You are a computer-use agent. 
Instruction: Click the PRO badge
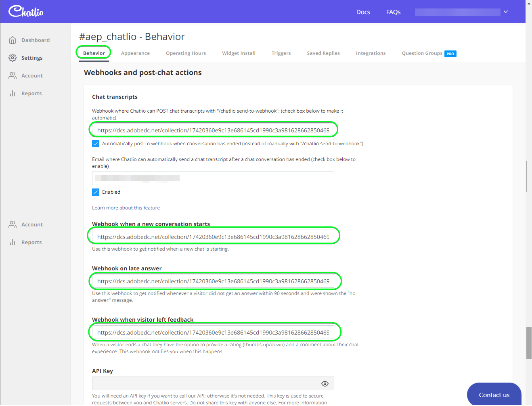[x=450, y=54]
